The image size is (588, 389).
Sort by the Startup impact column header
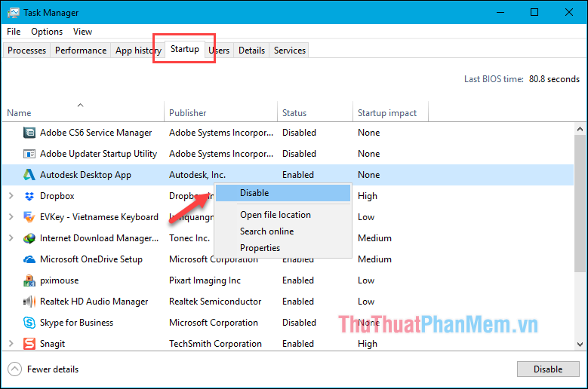point(390,112)
